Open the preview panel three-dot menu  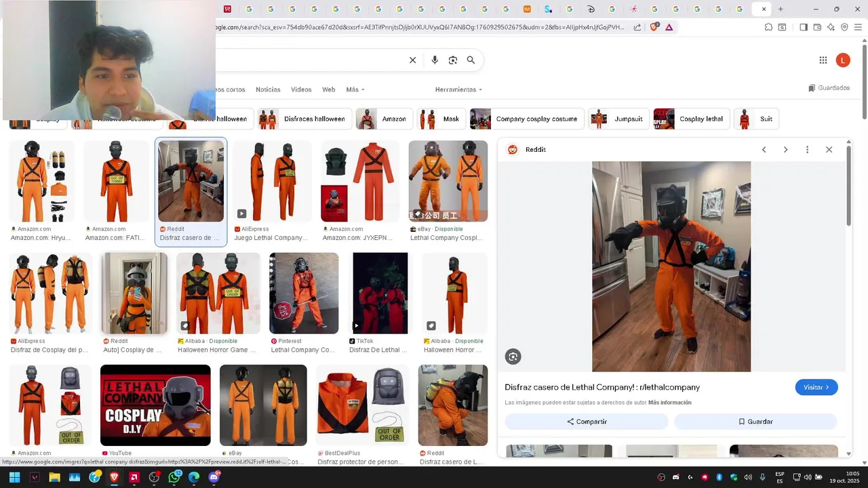coord(807,150)
